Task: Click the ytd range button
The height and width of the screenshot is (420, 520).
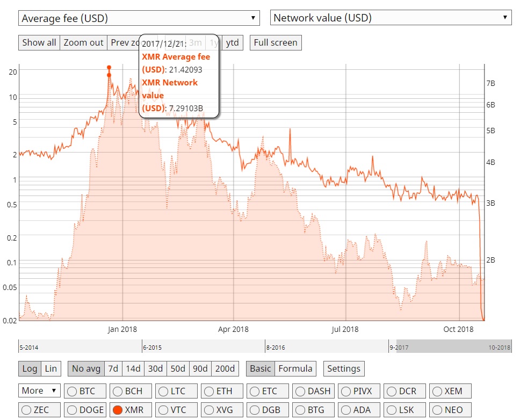Action: tap(232, 42)
